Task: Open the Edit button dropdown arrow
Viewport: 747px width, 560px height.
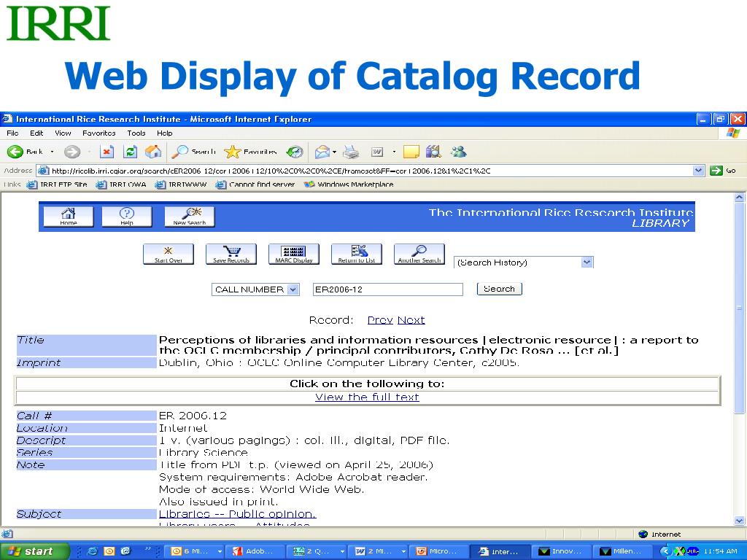Action: click(394, 152)
